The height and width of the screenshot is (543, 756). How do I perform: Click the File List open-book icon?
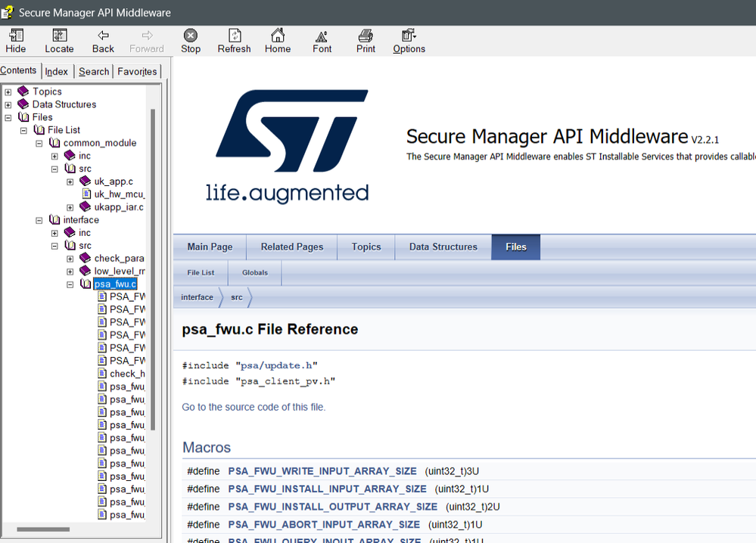click(x=39, y=129)
